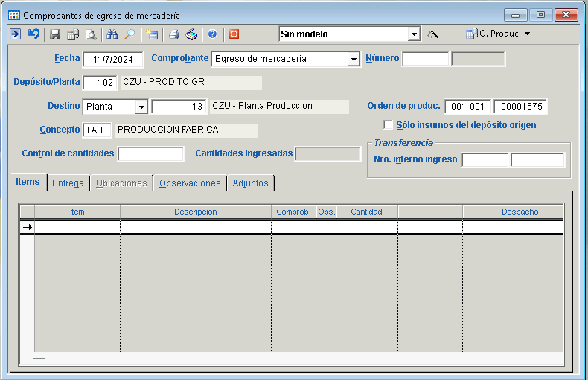Click the undo arrow toolbar icon

click(33, 34)
